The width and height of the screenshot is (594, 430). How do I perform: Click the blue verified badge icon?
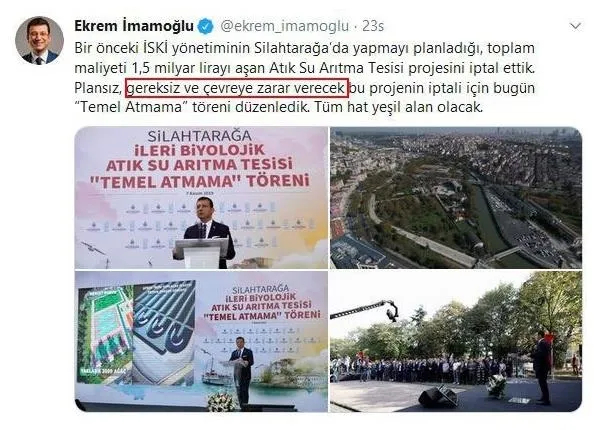pos(206,26)
